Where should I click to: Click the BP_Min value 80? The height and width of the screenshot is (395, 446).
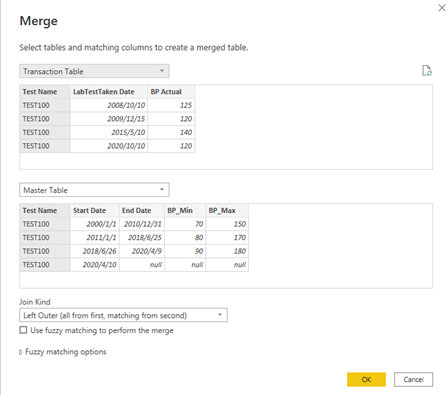pos(185,237)
